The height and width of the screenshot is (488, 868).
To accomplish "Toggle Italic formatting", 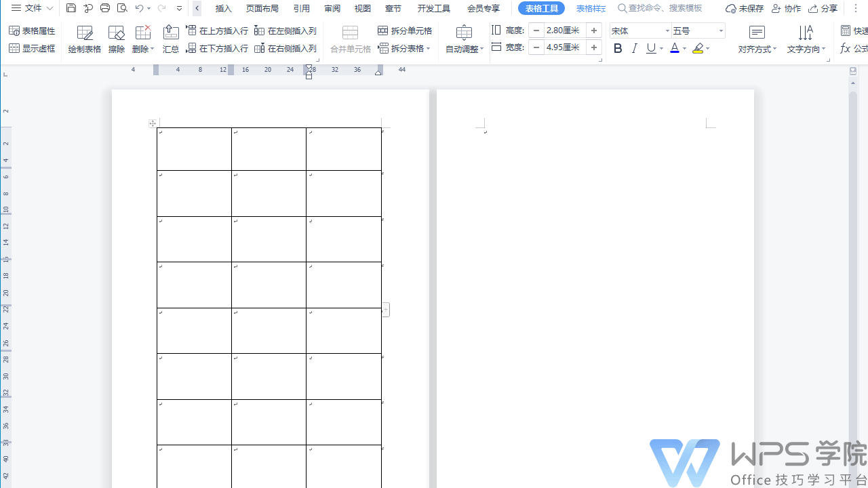I will (x=635, y=49).
